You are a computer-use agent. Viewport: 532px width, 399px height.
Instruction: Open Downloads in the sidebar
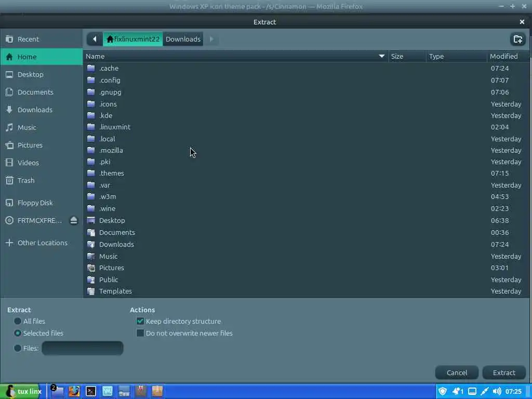tap(42, 110)
